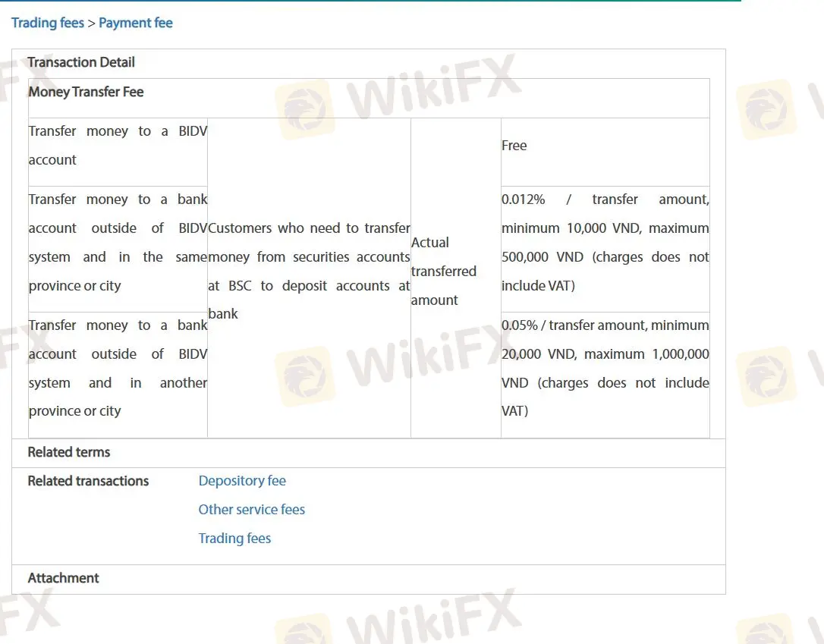The height and width of the screenshot is (644, 824).
Task: Select the same province or city transfer cell
Action: pyautogui.click(x=118, y=243)
